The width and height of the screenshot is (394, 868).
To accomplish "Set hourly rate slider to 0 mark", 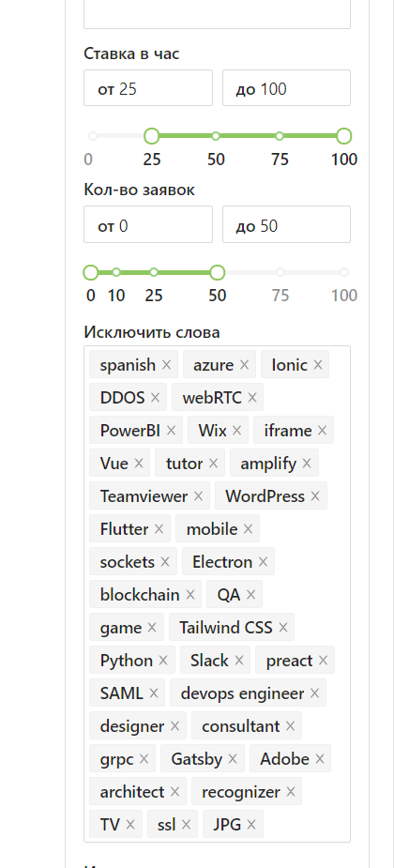I will pos(93,136).
